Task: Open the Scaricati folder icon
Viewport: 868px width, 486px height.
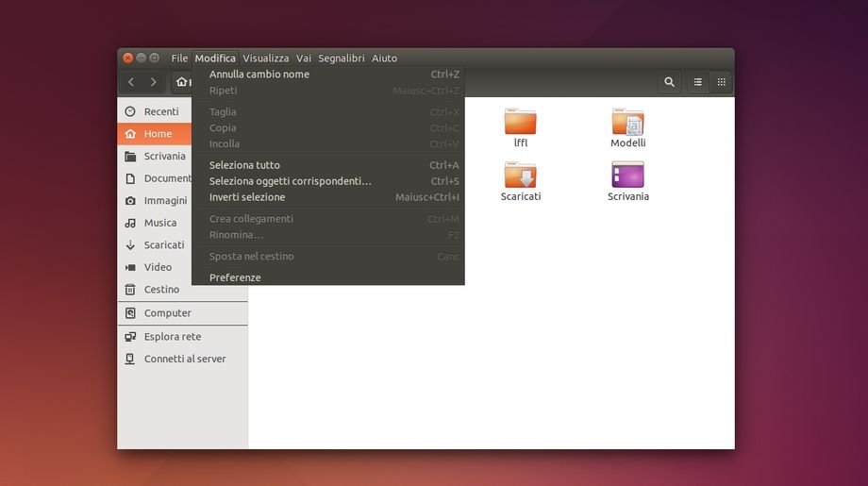Action: [520, 176]
